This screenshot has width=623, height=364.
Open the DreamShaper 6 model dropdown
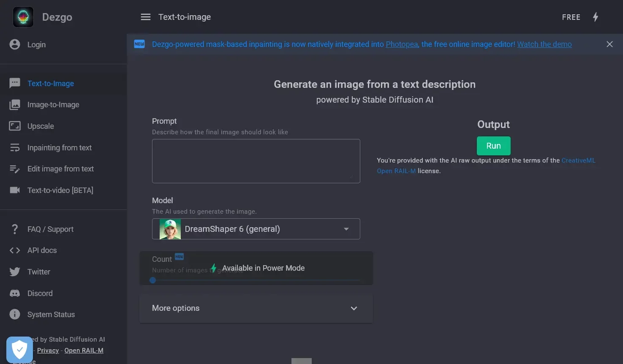[x=256, y=229]
